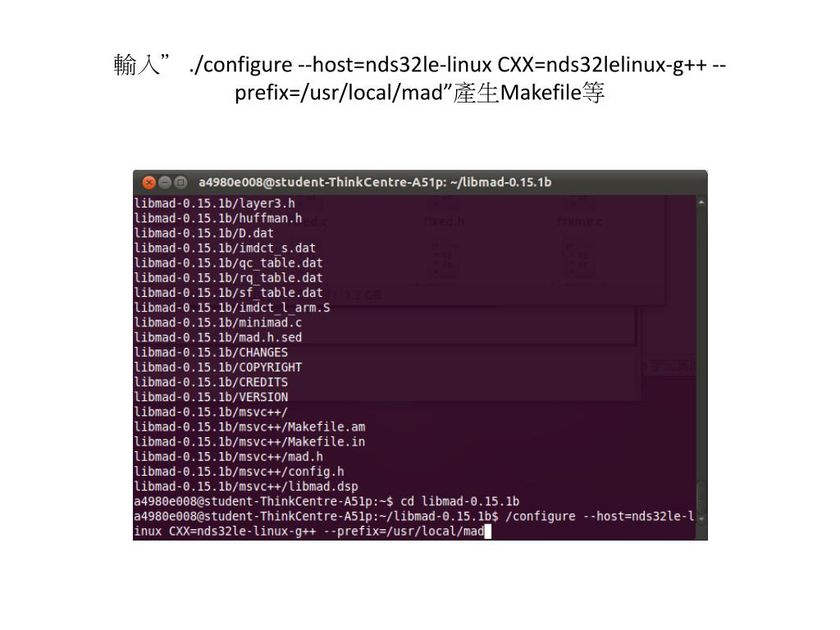Click the scrollbar down arrow in terminal
This screenshot has width=840, height=630.
(701, 518)
